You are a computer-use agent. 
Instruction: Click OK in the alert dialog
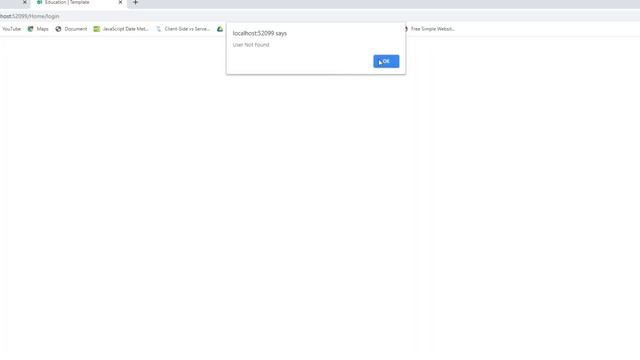[x=386, y=61]
